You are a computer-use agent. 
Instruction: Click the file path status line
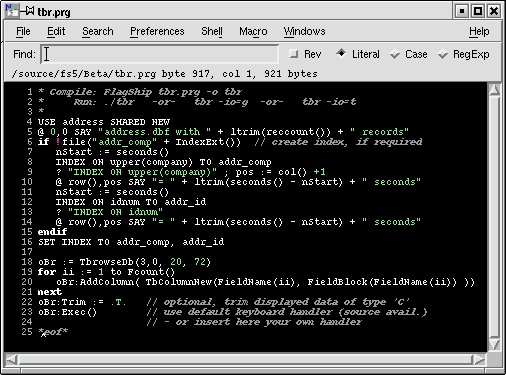point(165,74)
